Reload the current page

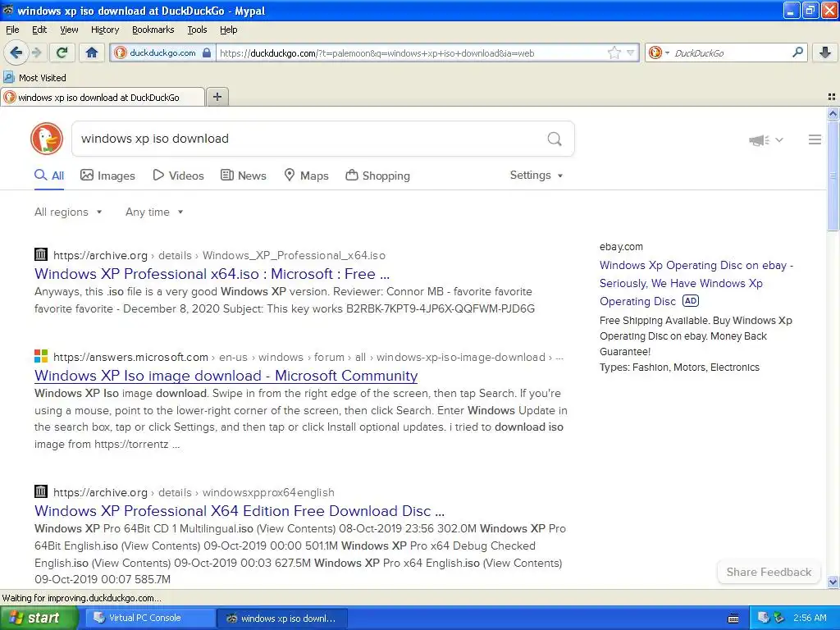(62, 52)
